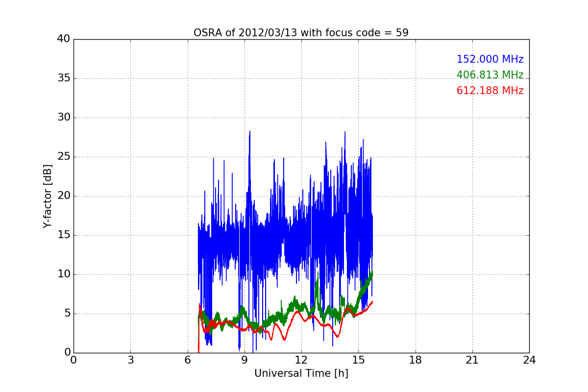Click the x-axis tick label '6'
This screenshot has width=588, height=392.
pyautogui.click(x=187, y=360)
